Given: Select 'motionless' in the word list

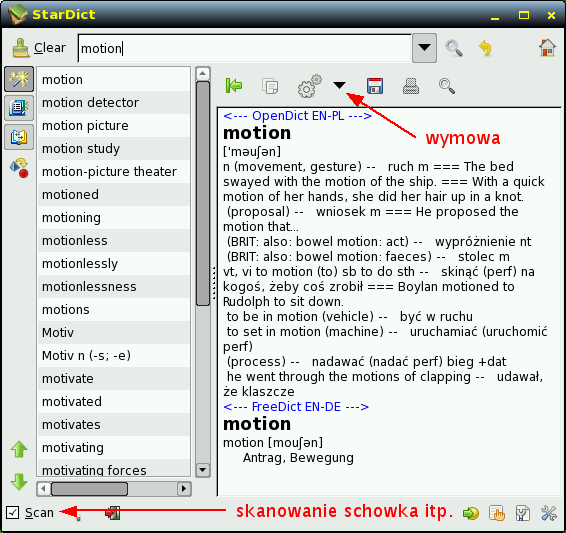Looking at the screenshot, I should 114,240.
